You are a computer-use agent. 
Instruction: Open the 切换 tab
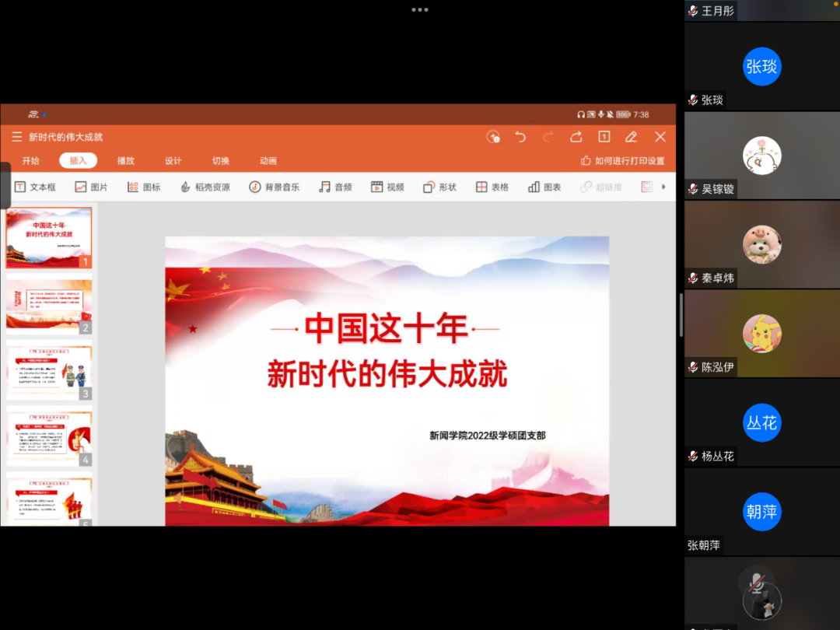point(221,161)
